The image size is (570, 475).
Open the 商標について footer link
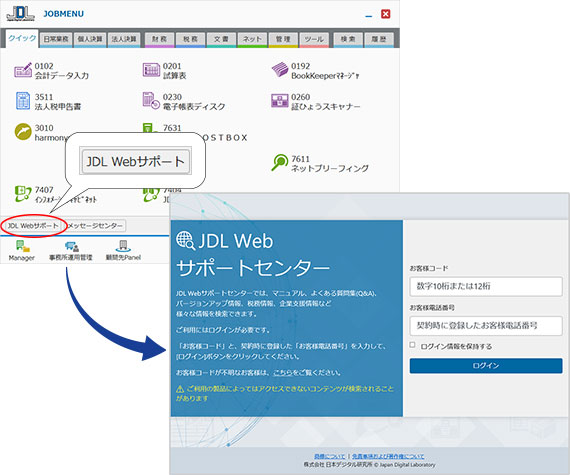pos(330,456)
